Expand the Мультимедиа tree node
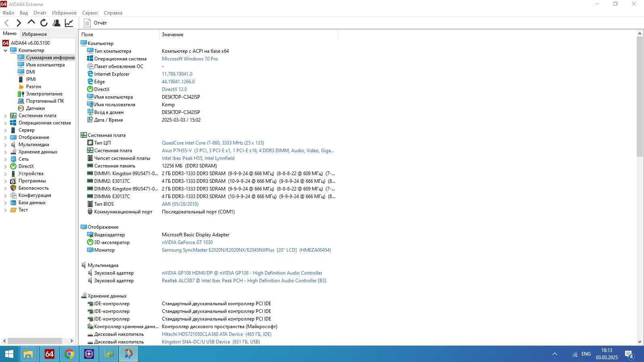Viewport: 644px width, 362px height. tap(5, 145)
